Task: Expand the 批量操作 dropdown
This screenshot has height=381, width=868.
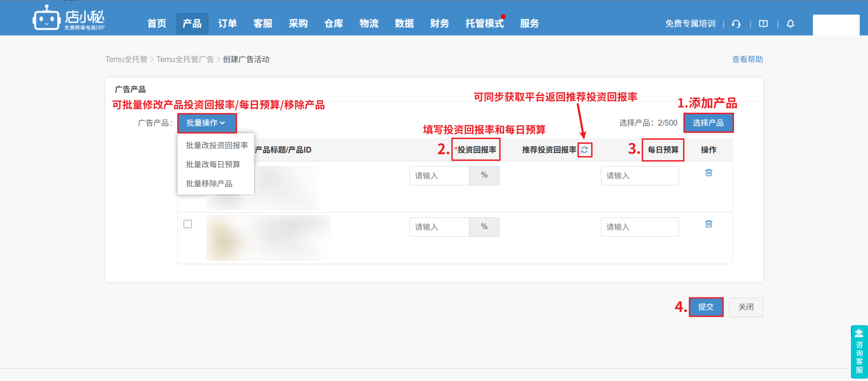Action: tap(206, 123)
